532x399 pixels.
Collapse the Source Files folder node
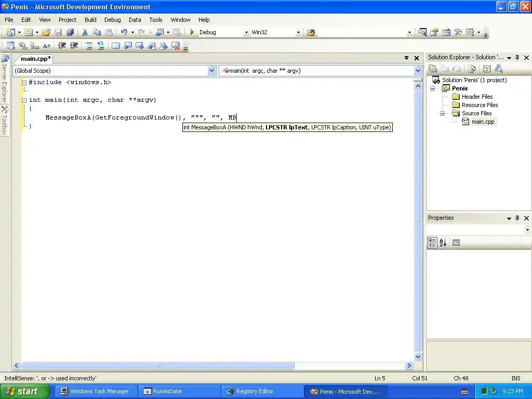(x=443, y=113)
